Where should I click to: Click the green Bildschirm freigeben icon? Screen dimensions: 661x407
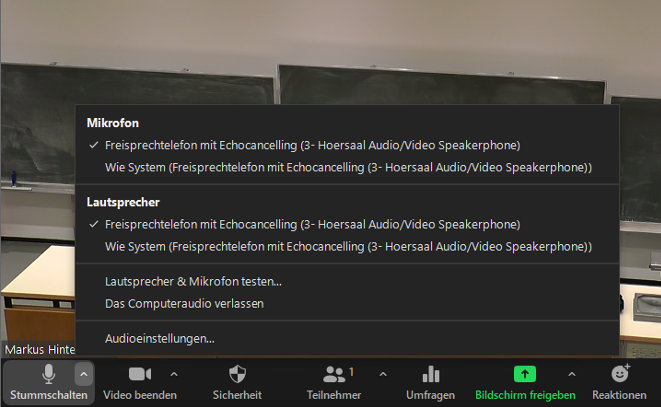pyautogui.click(x=525, y=374)
